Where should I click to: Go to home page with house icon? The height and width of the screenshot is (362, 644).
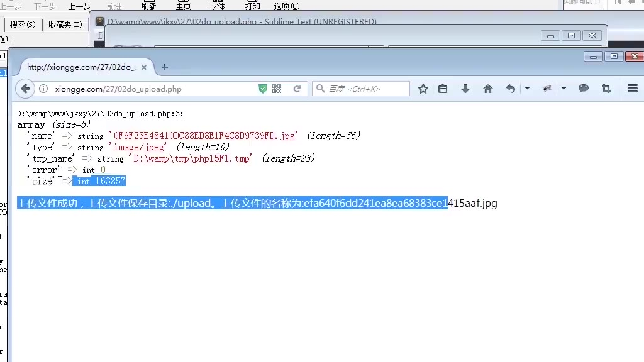487,89
